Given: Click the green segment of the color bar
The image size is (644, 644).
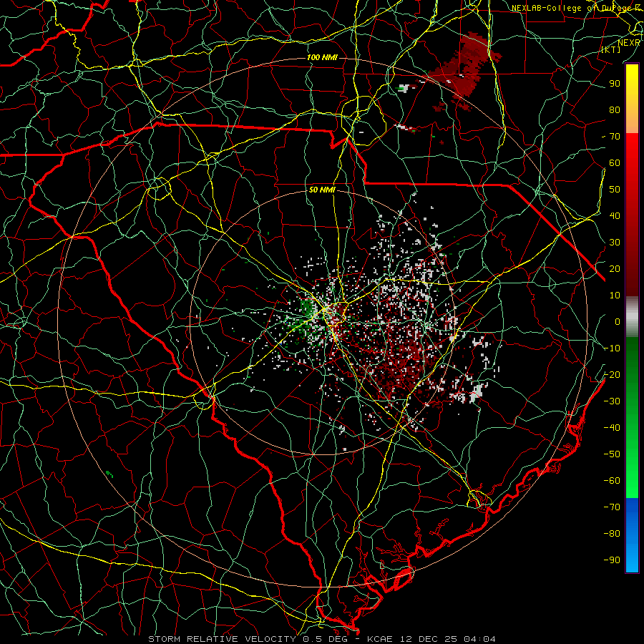Looking at the screenshot, I should click(x=632, y=418).
